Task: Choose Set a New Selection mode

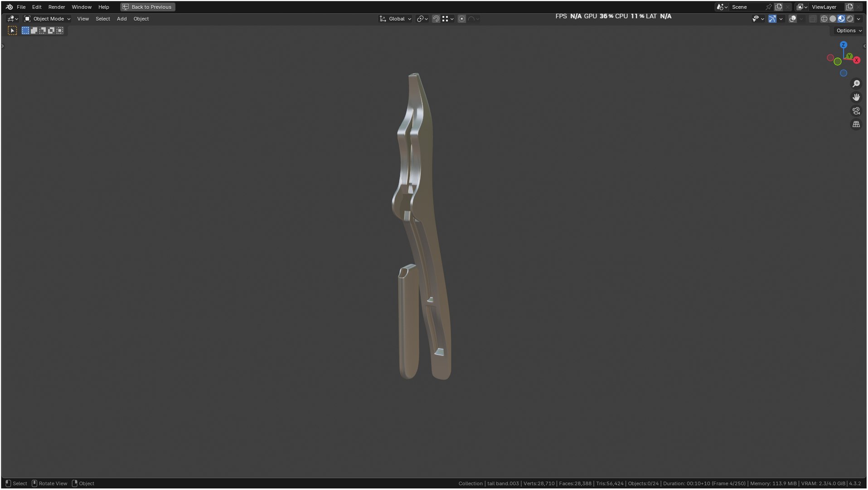Action: point(25,30)
